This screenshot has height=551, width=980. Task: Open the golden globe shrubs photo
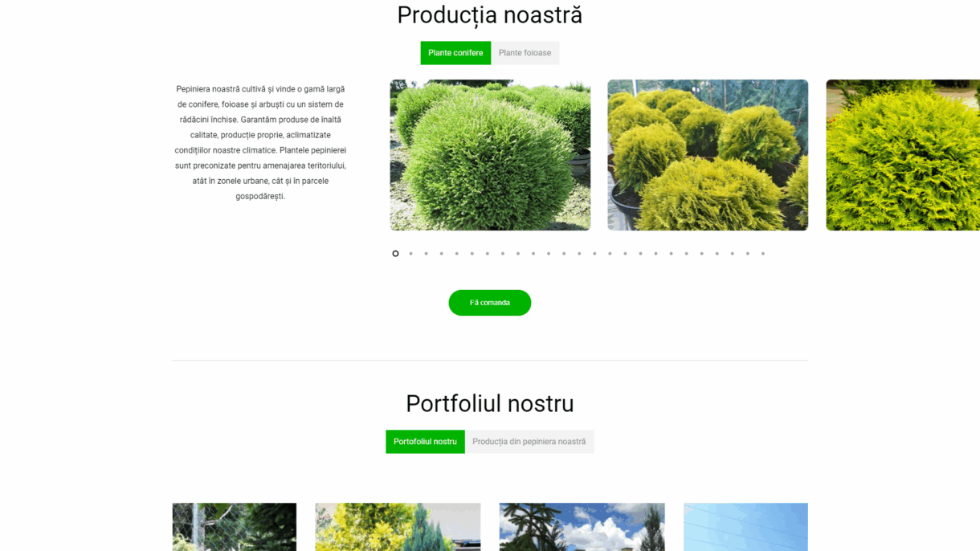point(708,155)
